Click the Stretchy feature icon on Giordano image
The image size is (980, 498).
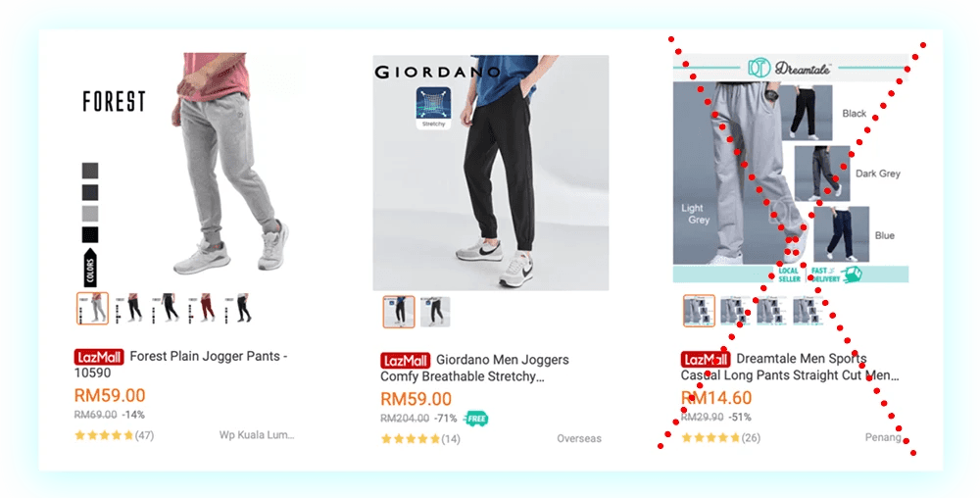point(434,108)
